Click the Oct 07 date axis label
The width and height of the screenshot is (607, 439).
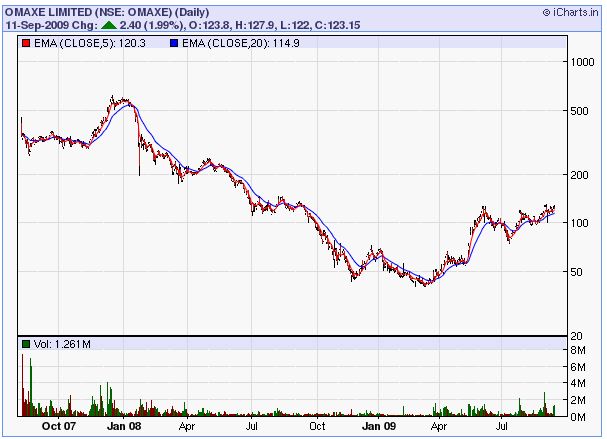tap(59, 426)
